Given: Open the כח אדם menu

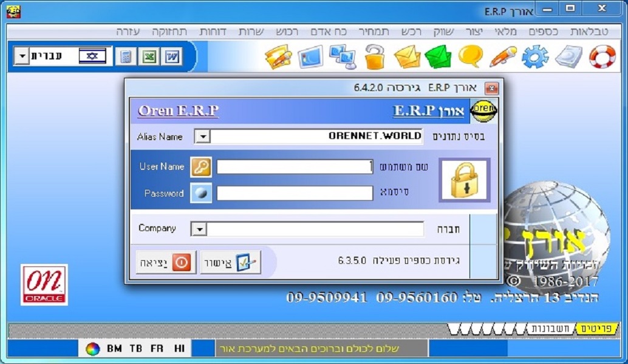Looking at the screenshot, I should 329,32.
